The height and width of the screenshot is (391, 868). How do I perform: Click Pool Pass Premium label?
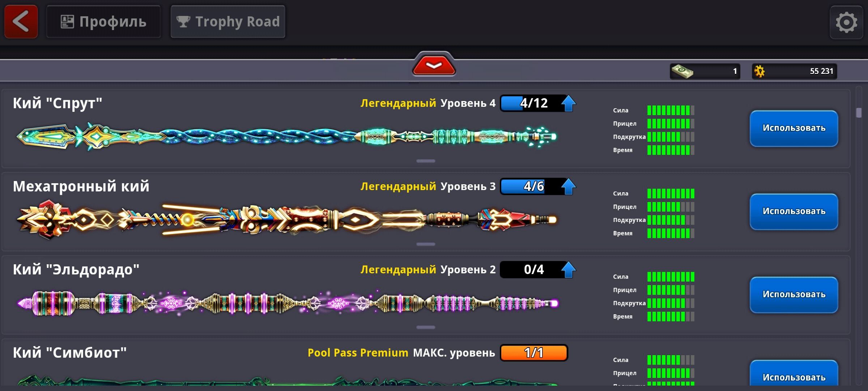tap(358, 353)
